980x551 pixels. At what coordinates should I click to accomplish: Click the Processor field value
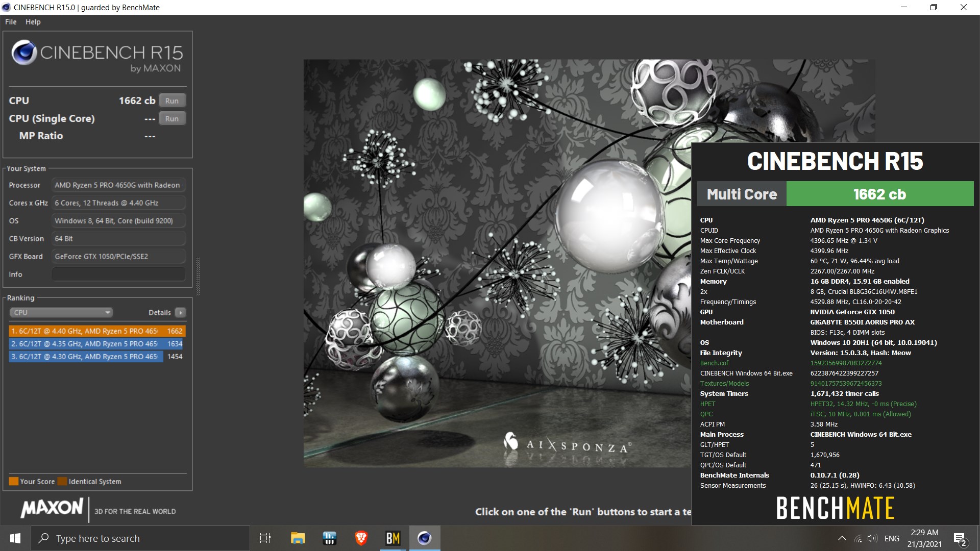click(118, 185)
